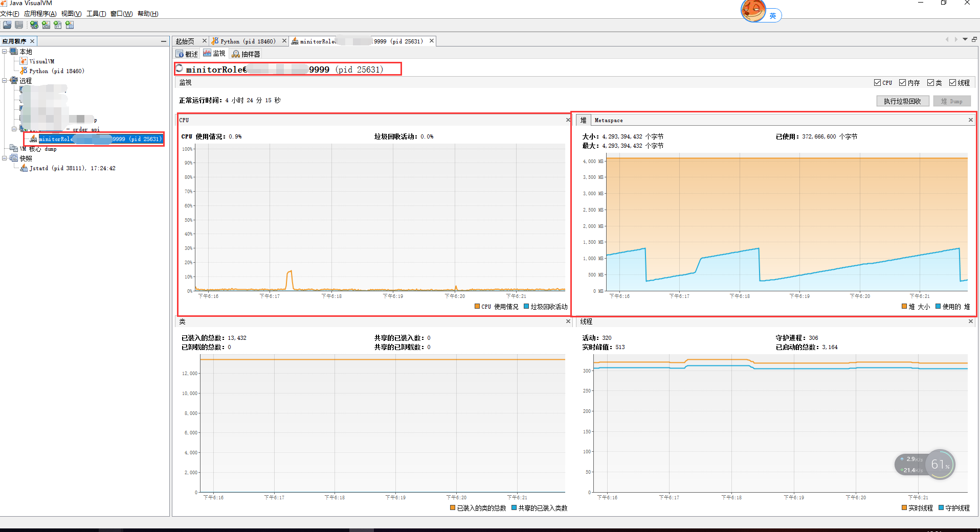
Task: Click the 远程 network hosts icon
Action: [x=14, y=81]
